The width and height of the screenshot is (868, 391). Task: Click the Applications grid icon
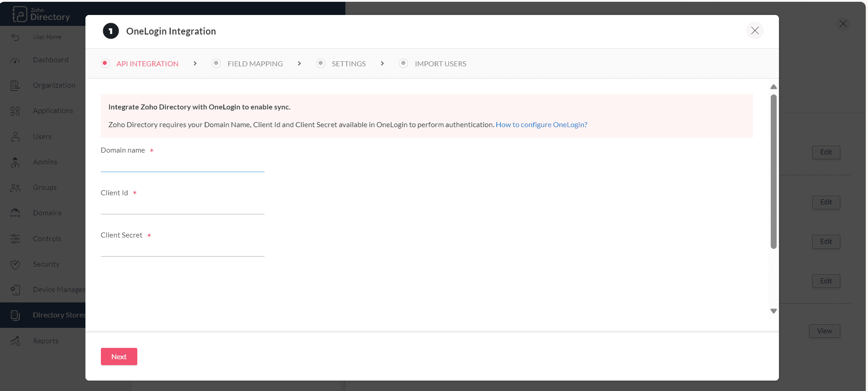(15, 111)
